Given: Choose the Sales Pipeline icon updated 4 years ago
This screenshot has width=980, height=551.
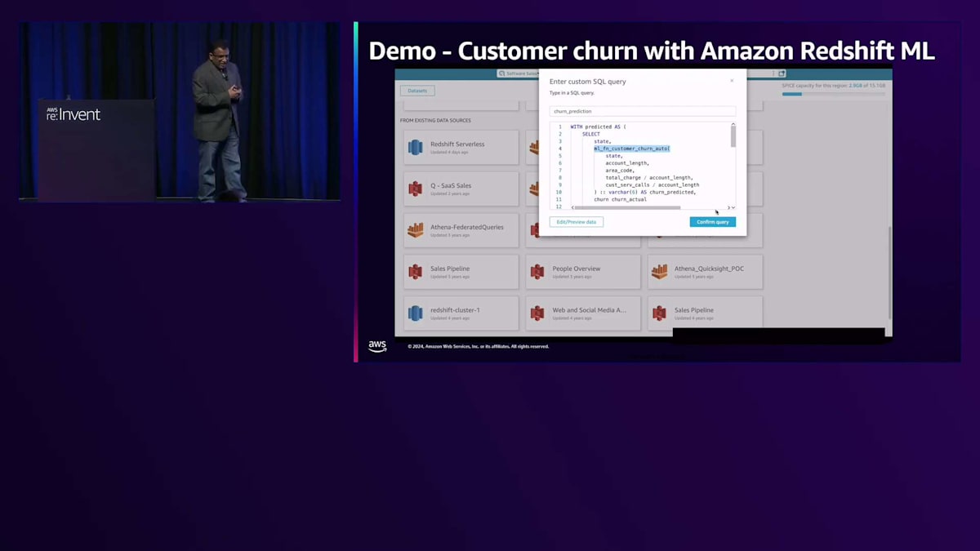Looking at the screenshot, I should pos(659,313).
